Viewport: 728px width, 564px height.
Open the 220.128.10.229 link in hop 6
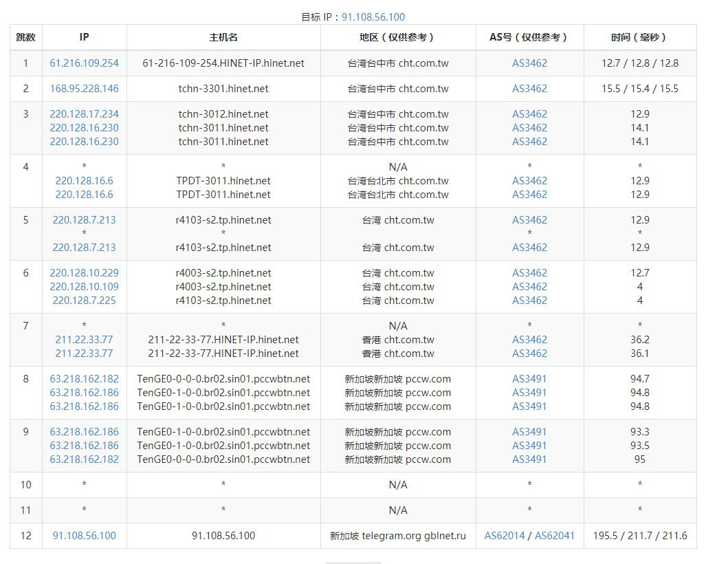(x=84, y=273)
